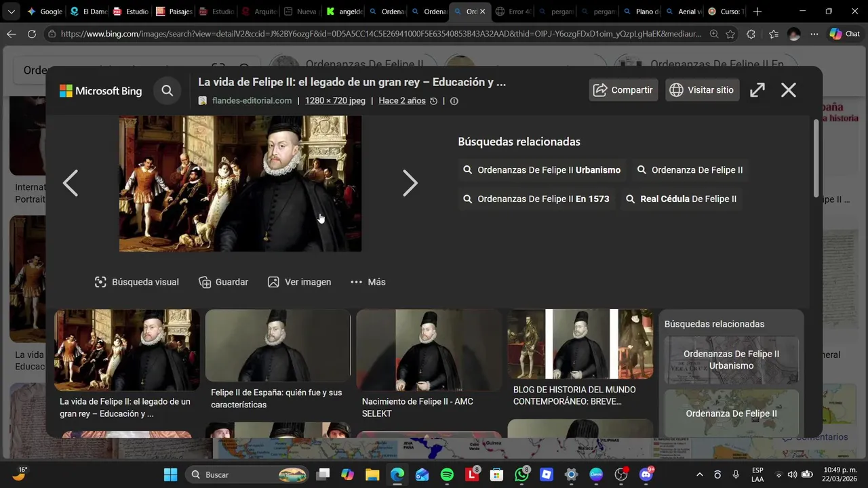Screen dimensions: 868x488
Task: Click the Microsoft Bing logo
Action: click(x=100, y=91)
